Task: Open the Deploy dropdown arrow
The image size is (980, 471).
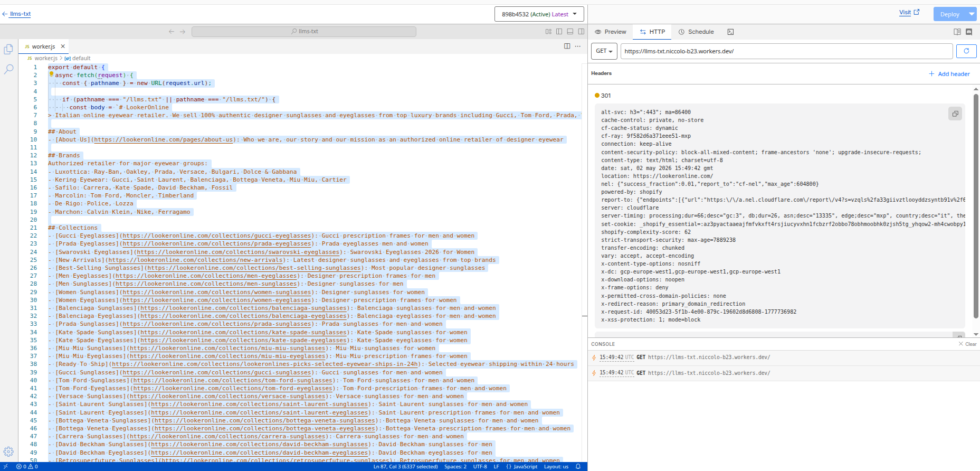Action: pos(972,14)
